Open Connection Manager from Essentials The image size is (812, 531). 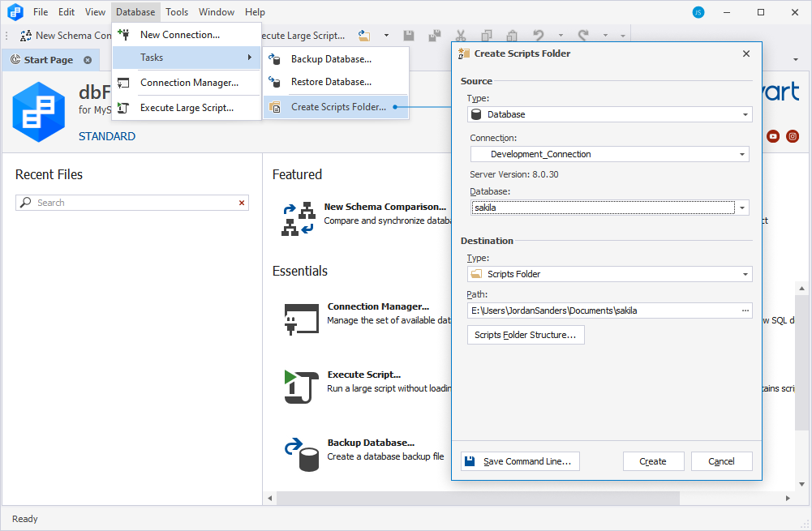(x=378, y=306)
